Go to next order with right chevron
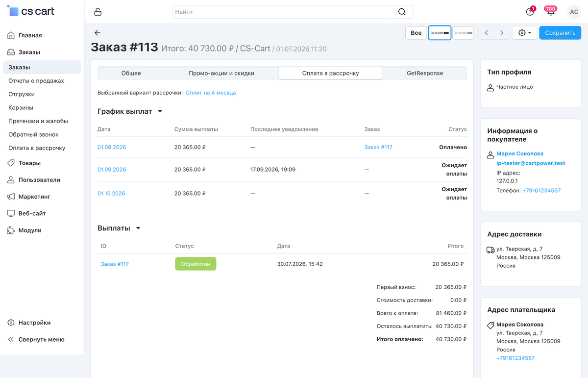Viewport: 588px width, 378px height. [x=502, y=33]
